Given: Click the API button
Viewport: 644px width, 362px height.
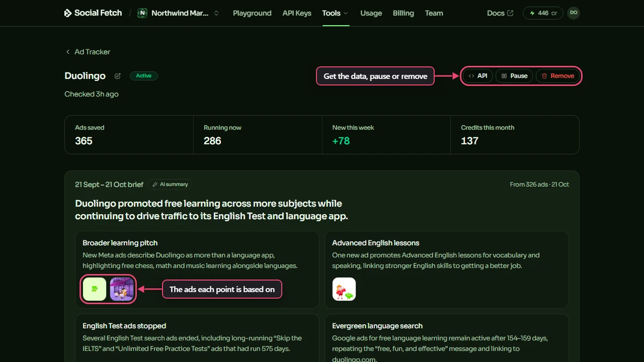Looking at the screenshot, I should 478,76.
